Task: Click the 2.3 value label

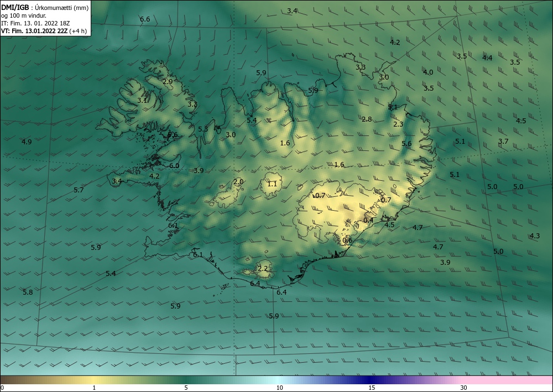Action: click(398, 124)
